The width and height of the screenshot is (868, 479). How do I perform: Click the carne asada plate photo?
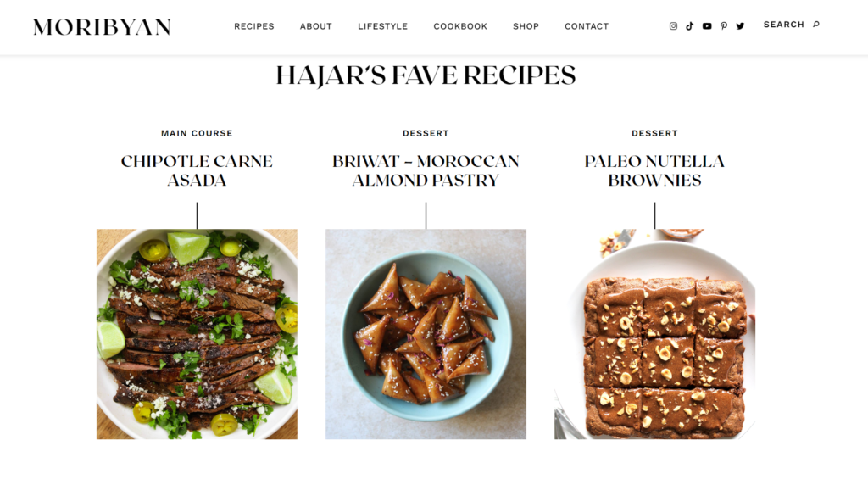click(197, 334)
